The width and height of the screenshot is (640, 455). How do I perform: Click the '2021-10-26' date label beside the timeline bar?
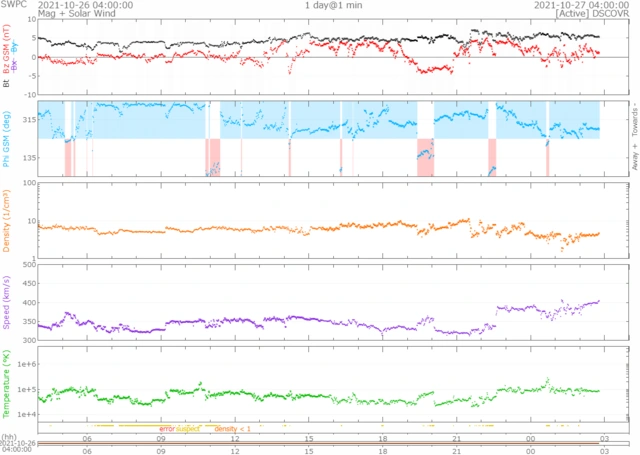[18, 444]
